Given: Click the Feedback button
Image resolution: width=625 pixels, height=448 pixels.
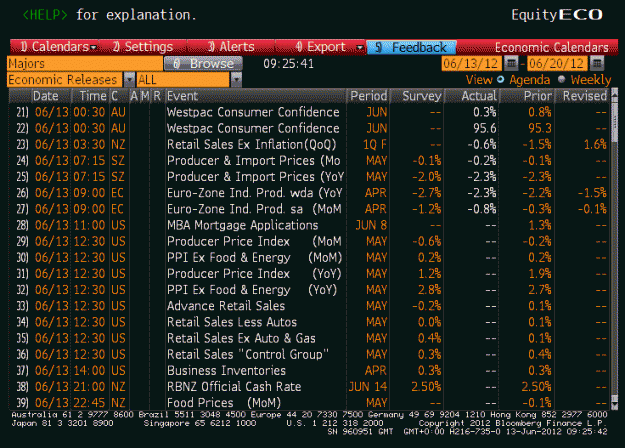Looking at the screenshot, I should click(411, 47).
